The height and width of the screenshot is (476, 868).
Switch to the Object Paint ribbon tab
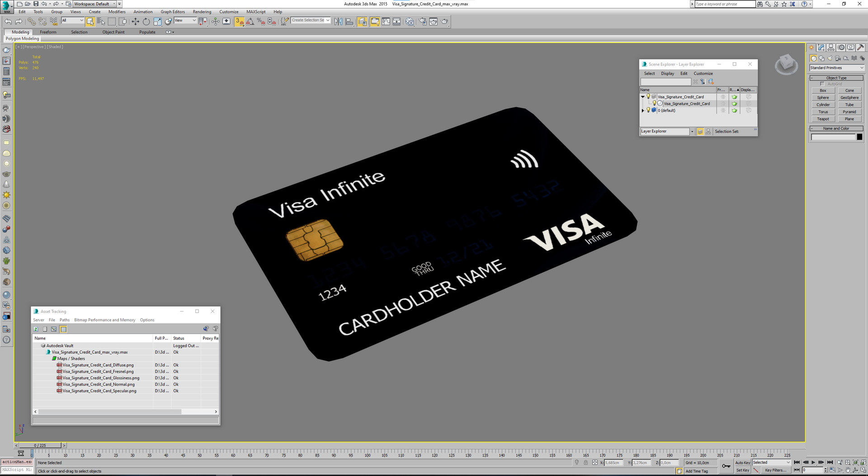[113, 32]
